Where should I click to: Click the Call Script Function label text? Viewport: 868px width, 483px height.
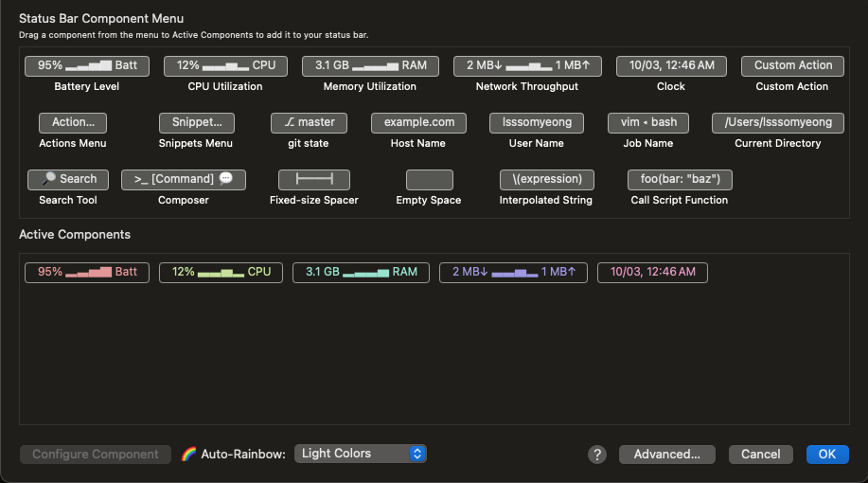680,200
